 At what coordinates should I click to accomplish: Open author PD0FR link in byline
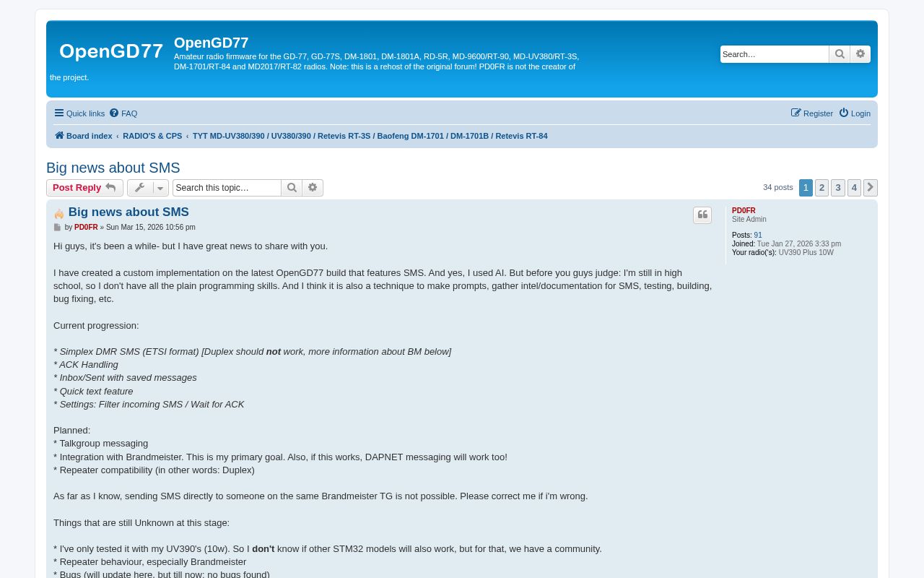tap(86, 227)
